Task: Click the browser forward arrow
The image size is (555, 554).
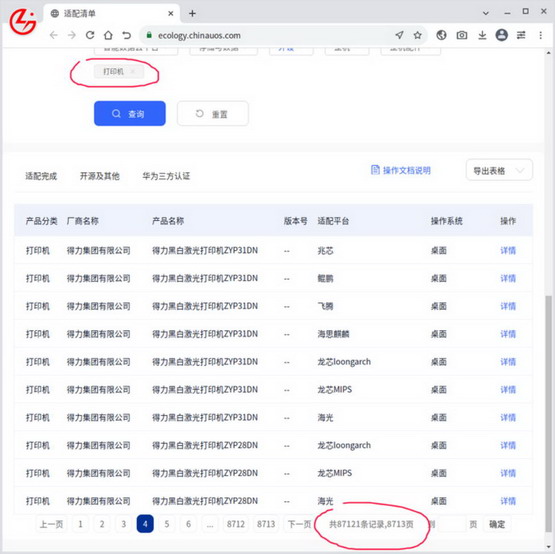Action: pyautogui.click(x=72, y=35)
